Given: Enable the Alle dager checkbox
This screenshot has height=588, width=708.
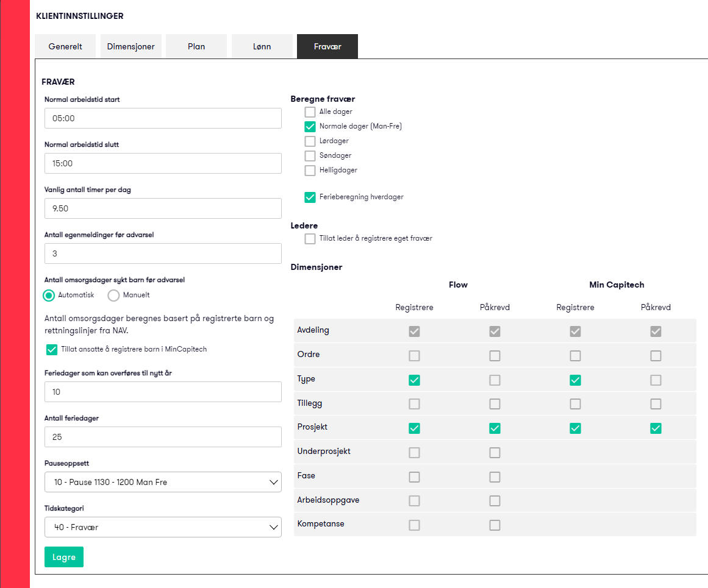Looking at the screenshot, I should (x=310, y=112).
